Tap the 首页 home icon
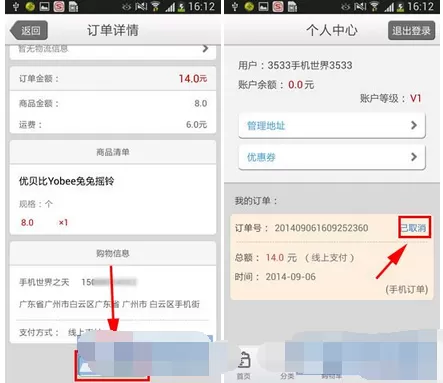443x383 pixels. [x=244, y=360]
